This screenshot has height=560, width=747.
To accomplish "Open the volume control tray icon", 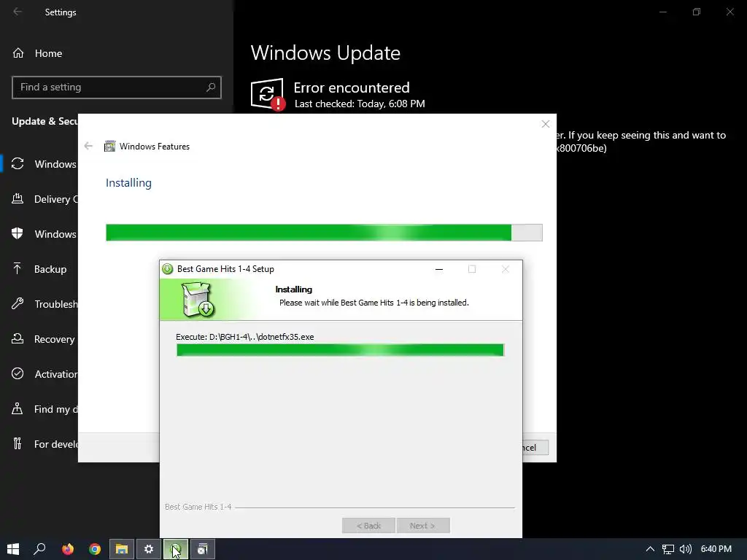I will click(x=686, y=549).
